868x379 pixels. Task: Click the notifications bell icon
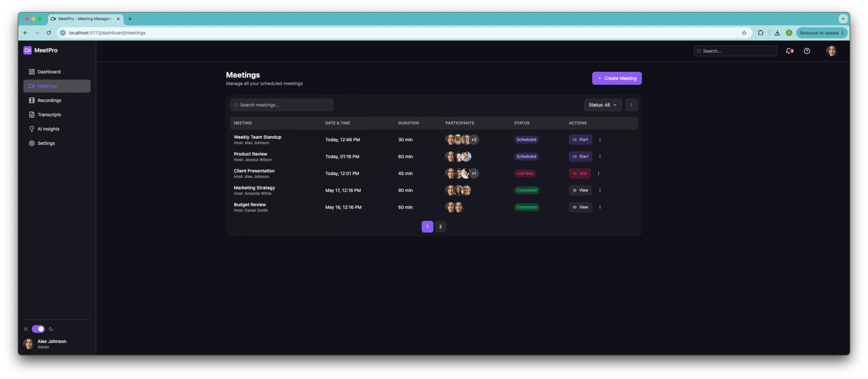click(788, 51)
